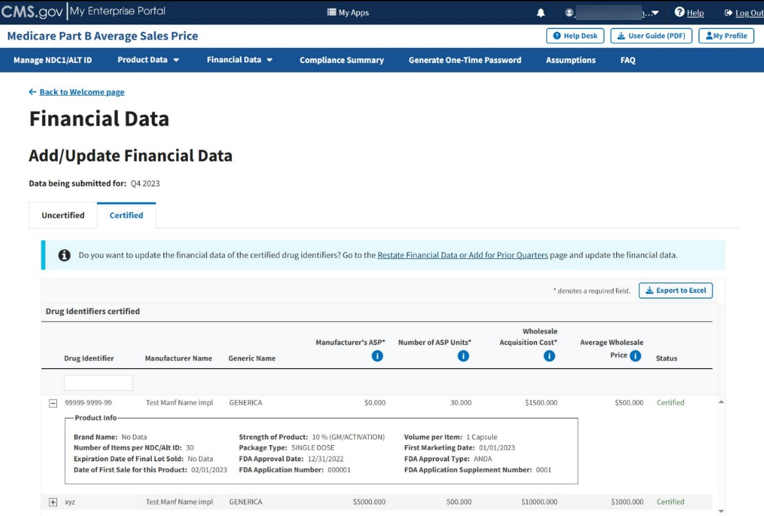
Task: Click the Help question mark icon
Action: coord(679,12)
